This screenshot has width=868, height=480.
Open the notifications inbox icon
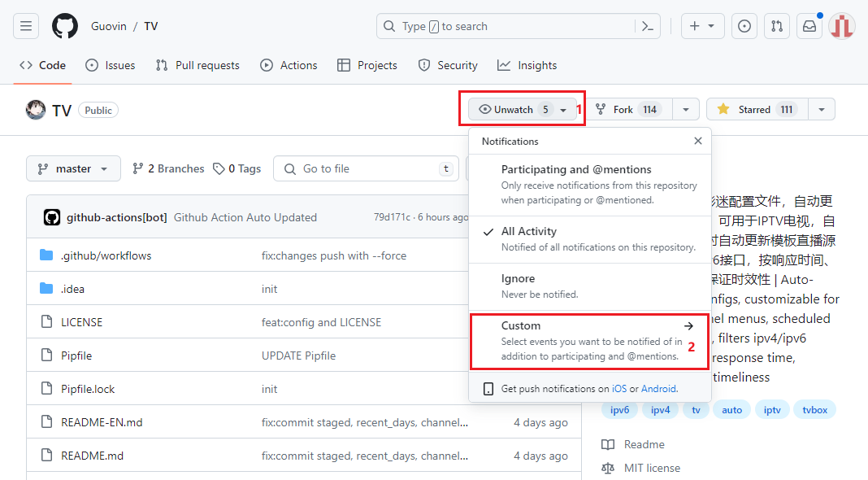coord(809,26)
